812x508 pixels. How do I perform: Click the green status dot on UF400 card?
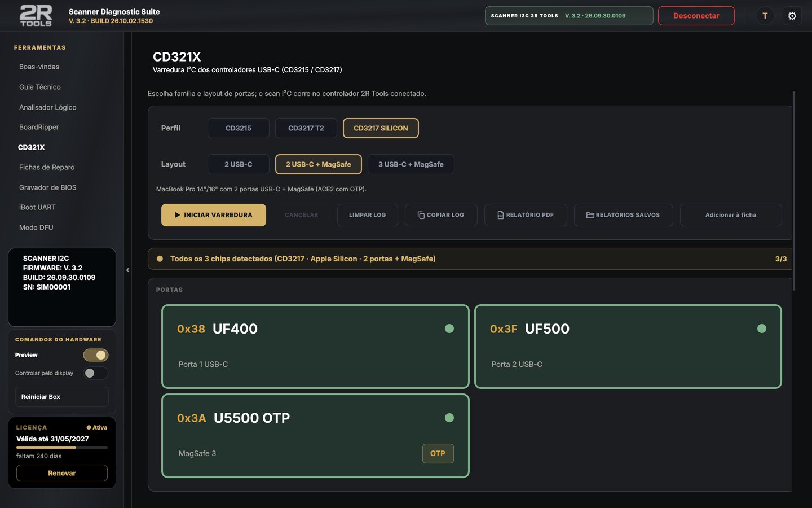click(449, 329)
